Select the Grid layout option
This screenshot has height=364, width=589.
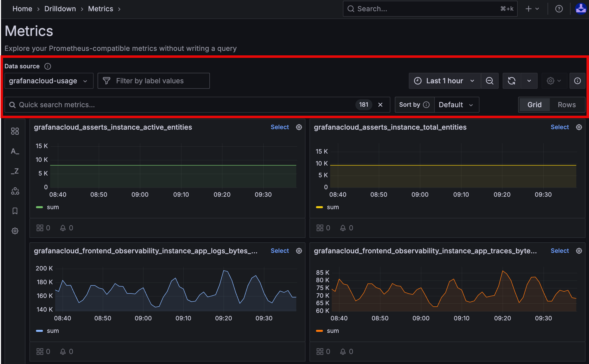(534, 104)
